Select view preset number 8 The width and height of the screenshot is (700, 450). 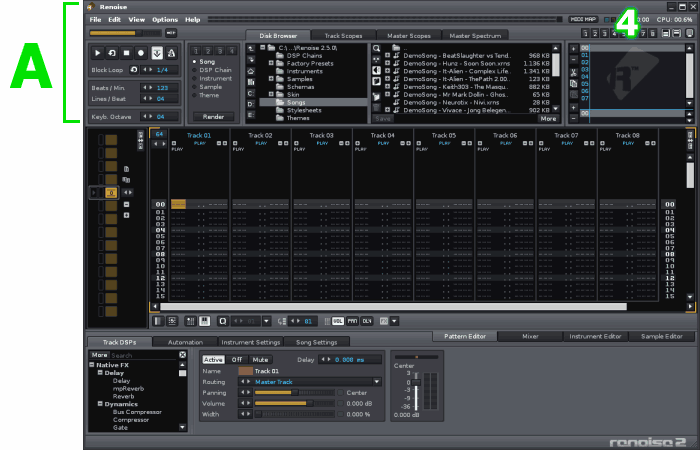(x=653, y=33)
